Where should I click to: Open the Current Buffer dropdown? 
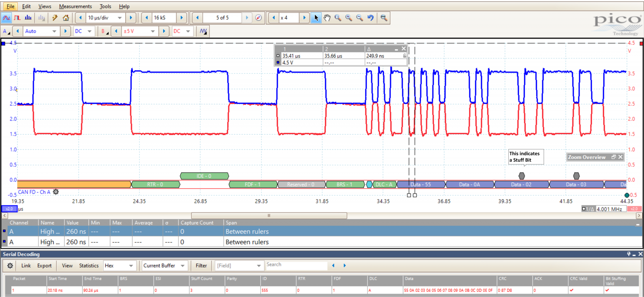[x=182, y=266]
